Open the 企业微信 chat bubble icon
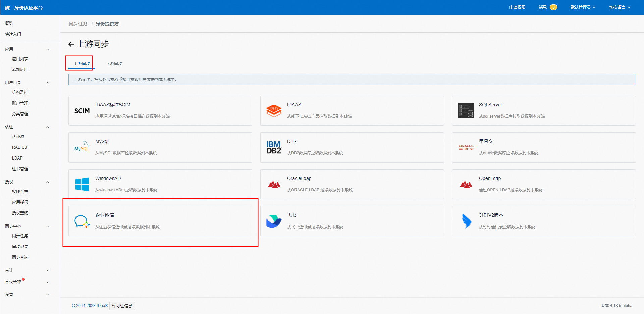This screenshot has height=314, width=644. pyautogui.click(x=82, y=221)
